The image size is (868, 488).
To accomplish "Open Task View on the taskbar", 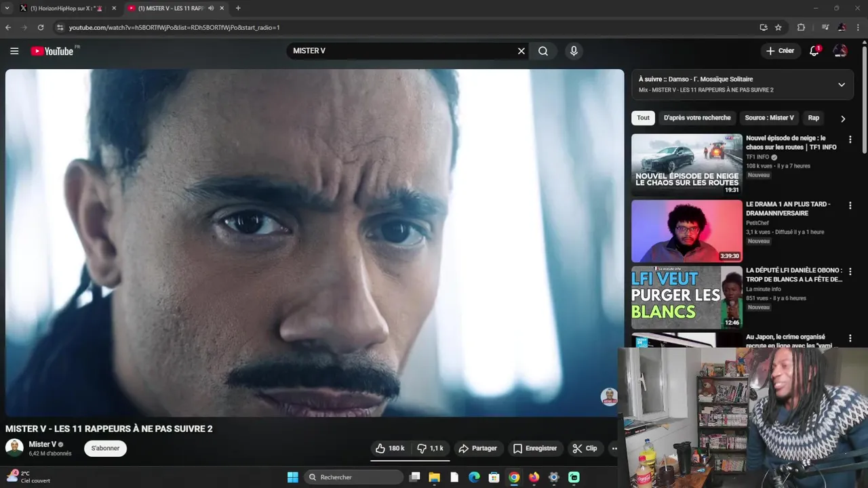I will coord(415,477).
